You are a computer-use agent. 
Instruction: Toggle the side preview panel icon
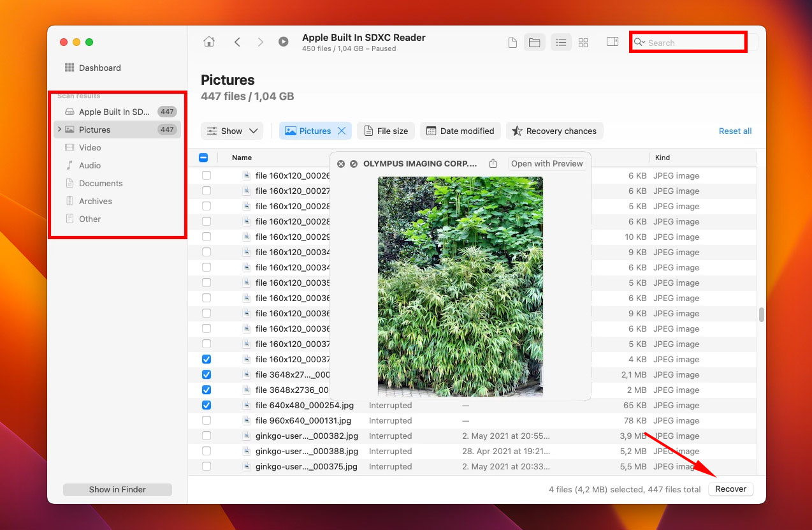click(x=613, y=42)
